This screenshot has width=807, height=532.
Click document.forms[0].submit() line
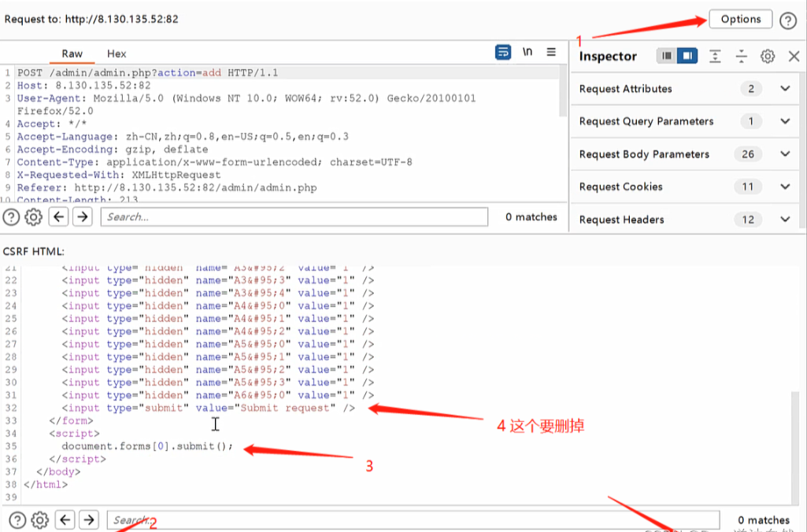pos(147,446)
